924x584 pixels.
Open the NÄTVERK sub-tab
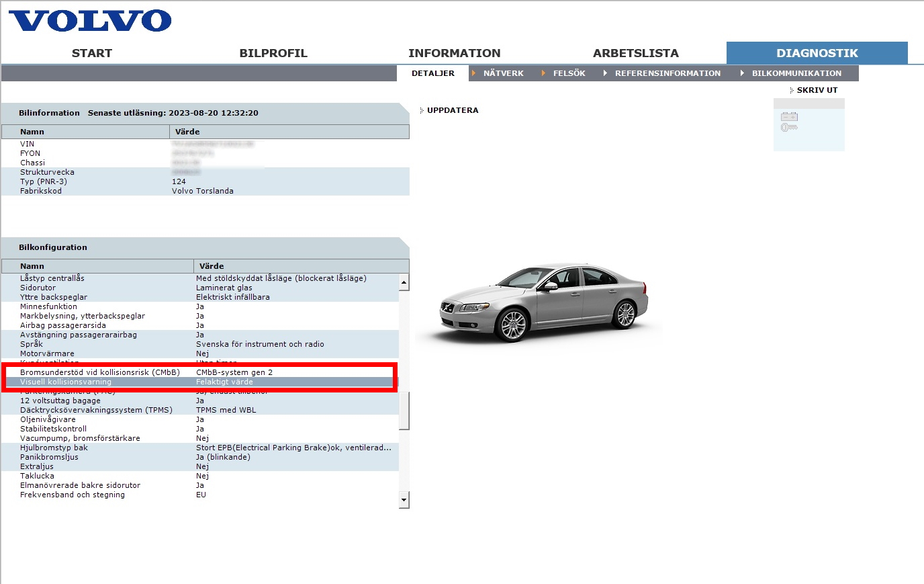click(503, 73)
